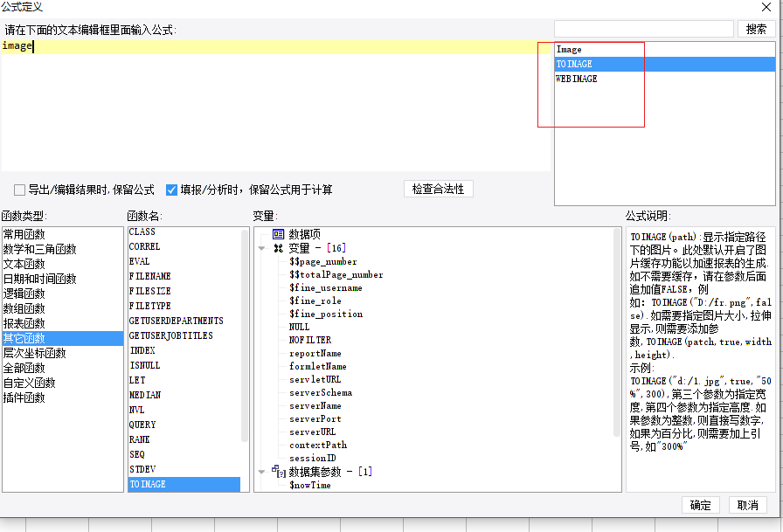Uncheck 填报/分析时,保留公式用于计算 checkbox
Screen dimensions: 783x532
click(x=171, y=190)
